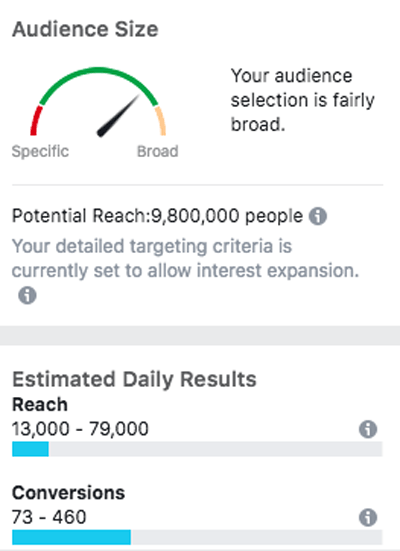This screenshot has height=551, width=400.
Task: Click the info icon for daily Reach
Action: click(x=368, y=429)
